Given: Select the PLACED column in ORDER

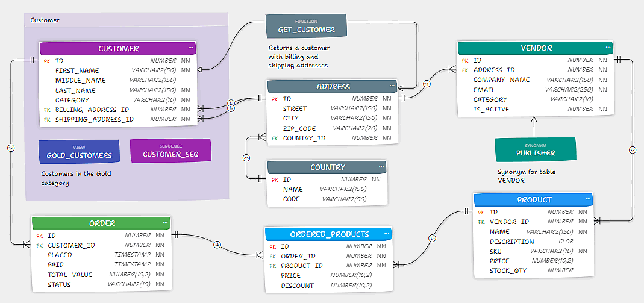Looking at the screenshot, I should pyautogui.click(x=102, y=255).
